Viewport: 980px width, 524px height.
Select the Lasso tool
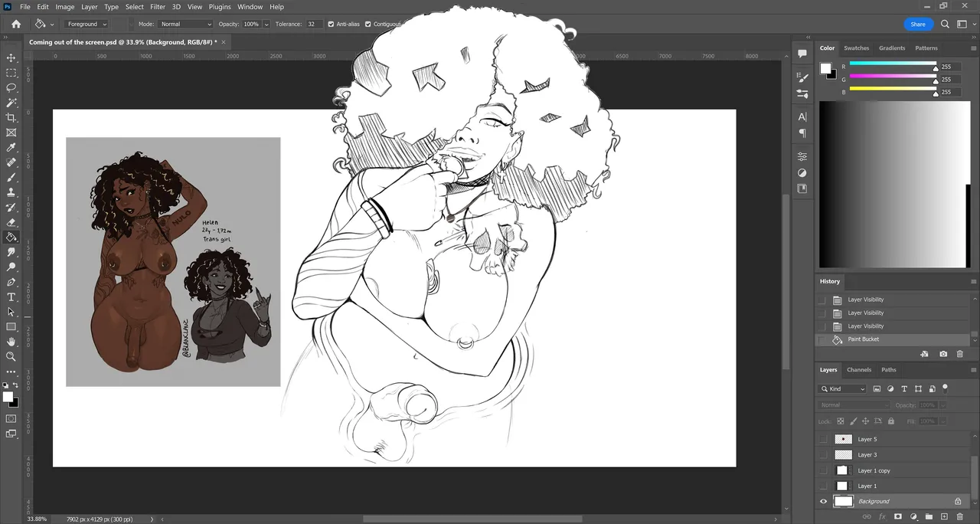pyautogui.click(x=11, y=87)
